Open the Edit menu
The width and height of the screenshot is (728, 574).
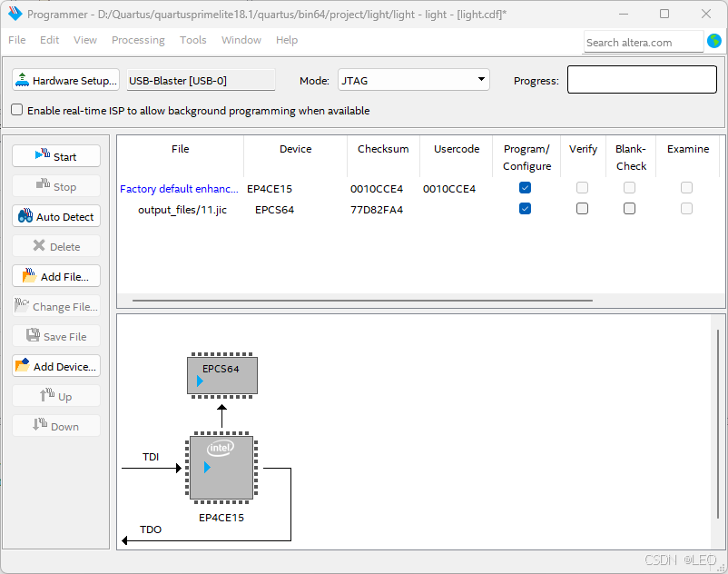coord(49,40)
